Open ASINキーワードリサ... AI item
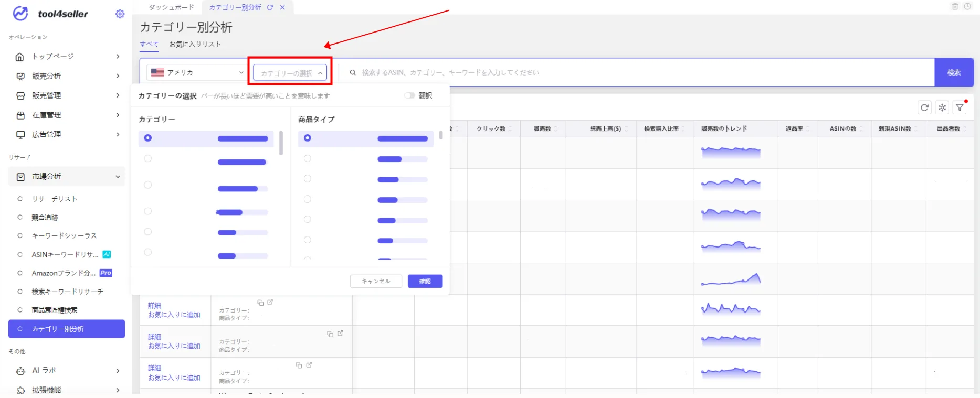 tap(65, 254)
